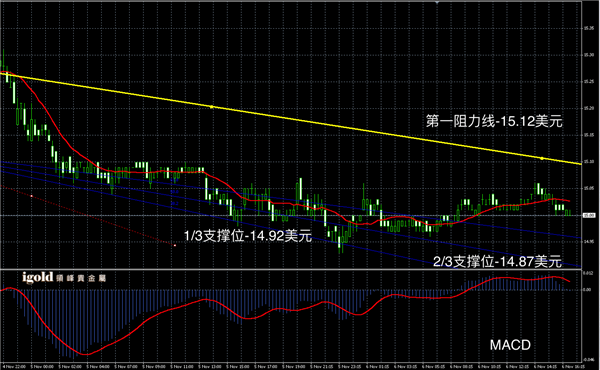
Task: Click the small chart shift triangle at top
Action: (437, 2)
